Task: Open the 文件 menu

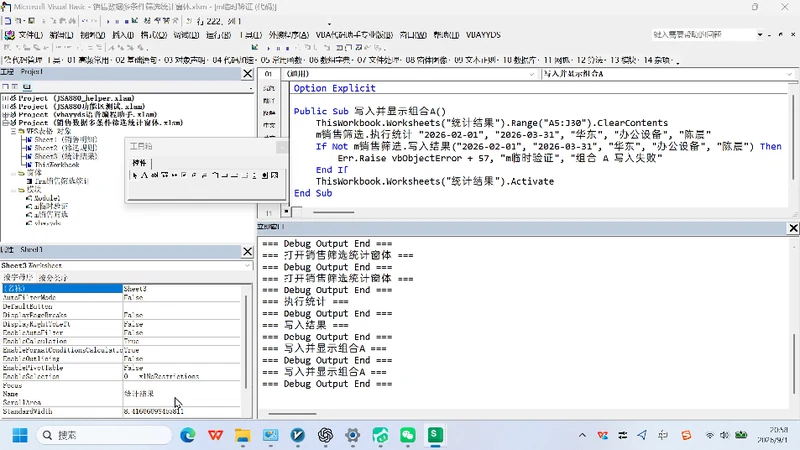Action: [x=31, y=35]
